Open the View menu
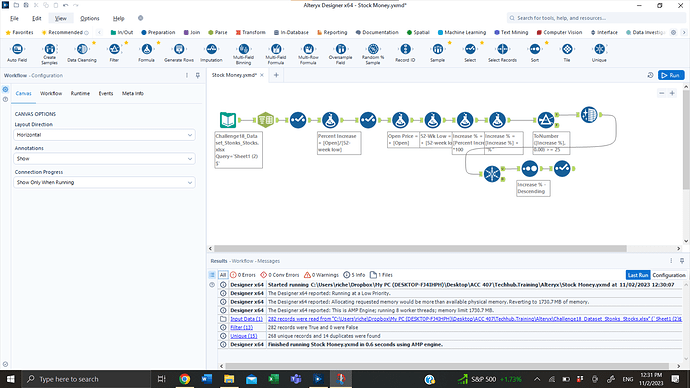690x388 pixels. [x=61, y=18]
